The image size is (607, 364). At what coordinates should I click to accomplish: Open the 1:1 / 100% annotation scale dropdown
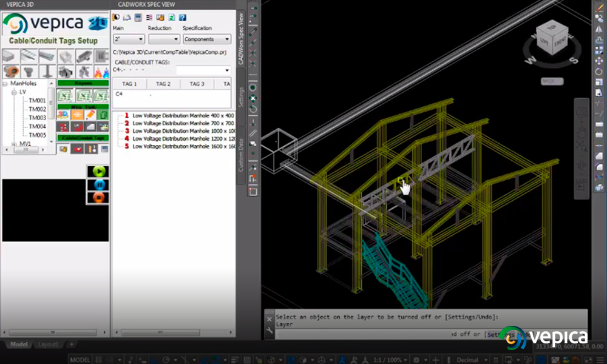[390, 360]
